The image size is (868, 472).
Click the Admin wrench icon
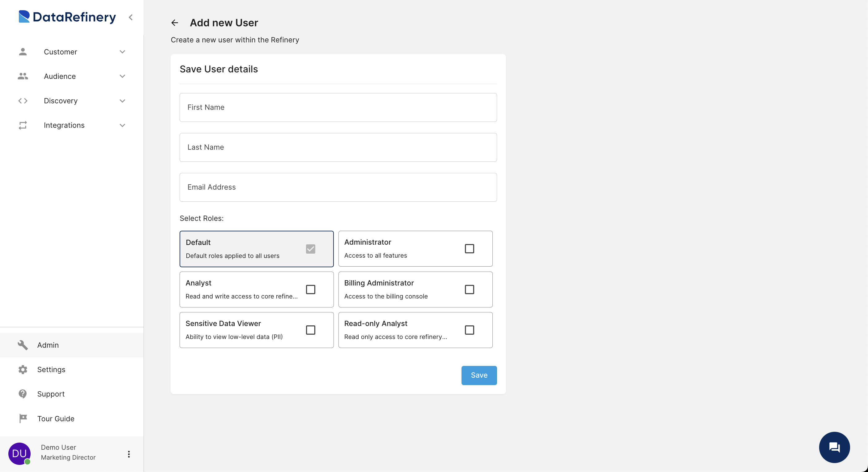[x=23, y=345]
